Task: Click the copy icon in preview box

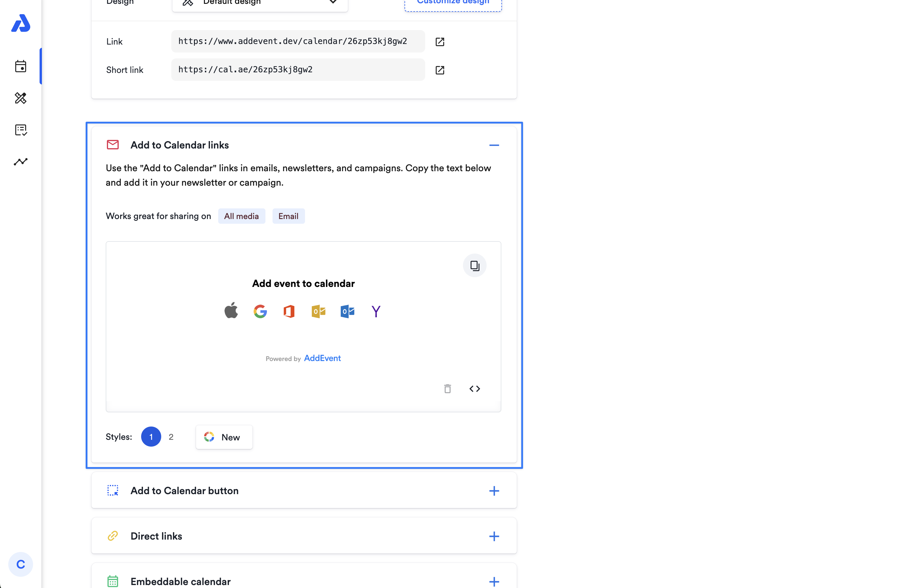Action: (474, 266)
